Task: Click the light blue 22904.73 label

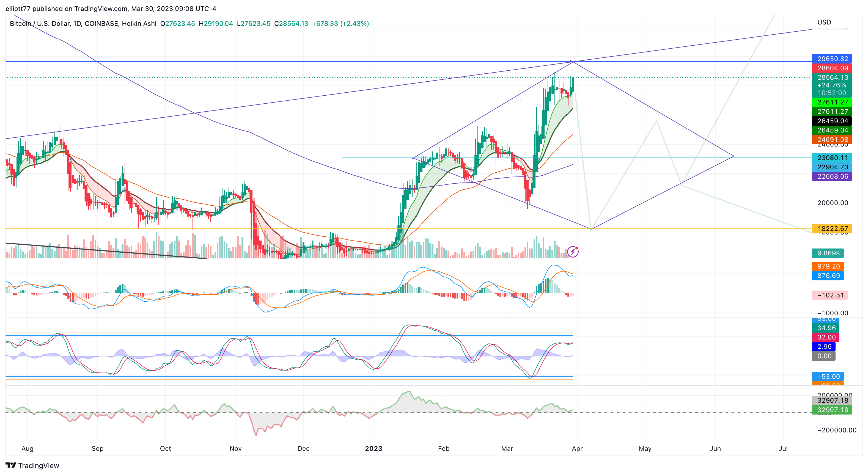Action: (832, 167)
